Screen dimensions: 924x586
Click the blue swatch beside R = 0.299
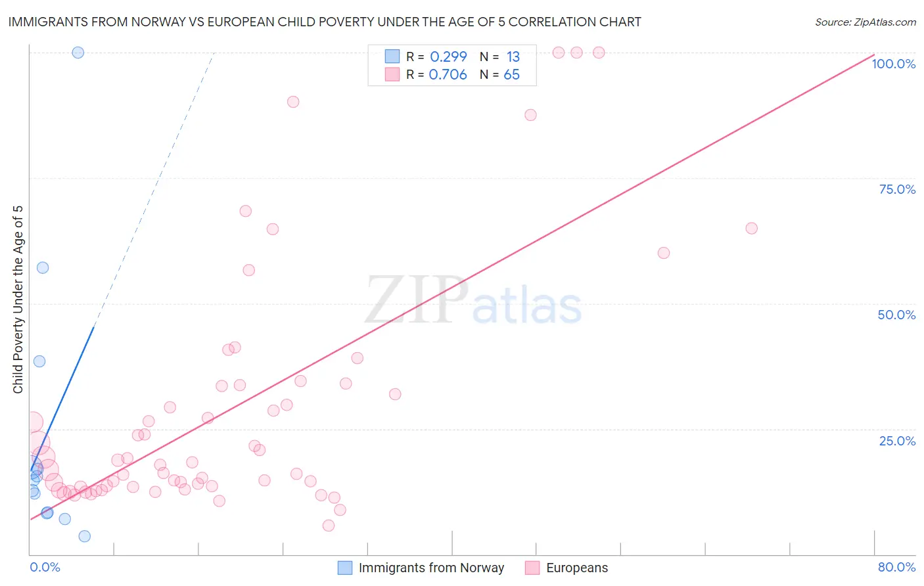[x=392, y=56]
